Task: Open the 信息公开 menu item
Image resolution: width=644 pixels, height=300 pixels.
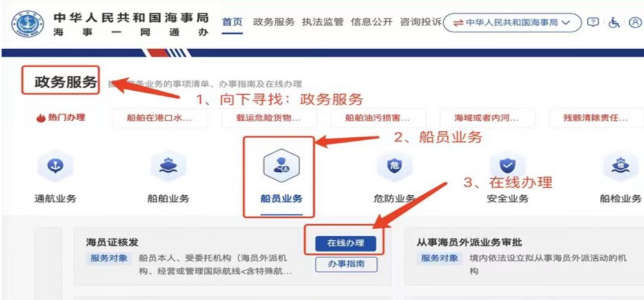Action: (371, 22)
